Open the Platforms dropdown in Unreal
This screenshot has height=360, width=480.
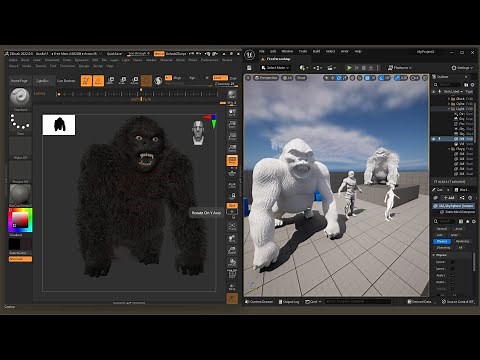400,68
